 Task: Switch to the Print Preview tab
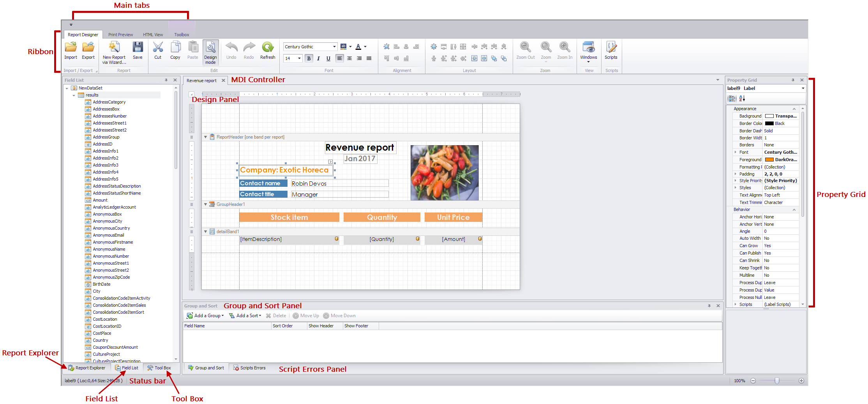[120, 35]
